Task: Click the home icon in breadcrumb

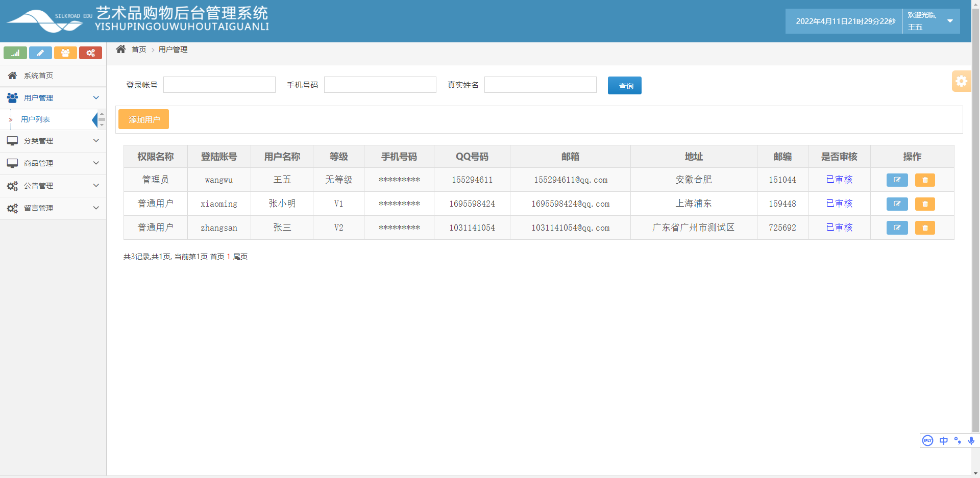Action: point(121,49)
